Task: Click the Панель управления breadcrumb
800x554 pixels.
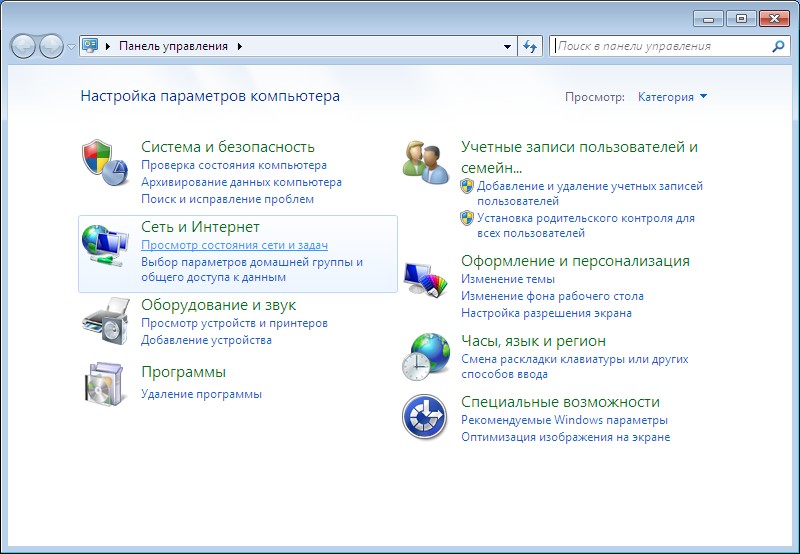Action: coord(173,46)
